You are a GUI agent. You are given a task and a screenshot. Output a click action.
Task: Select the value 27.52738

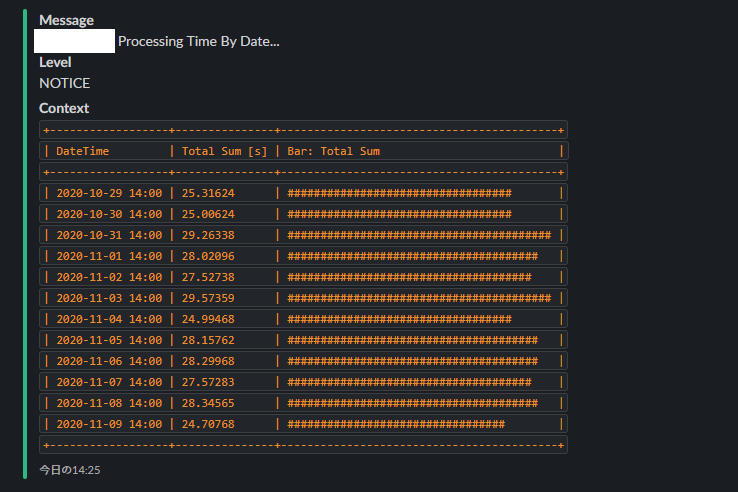coord(208,277)
